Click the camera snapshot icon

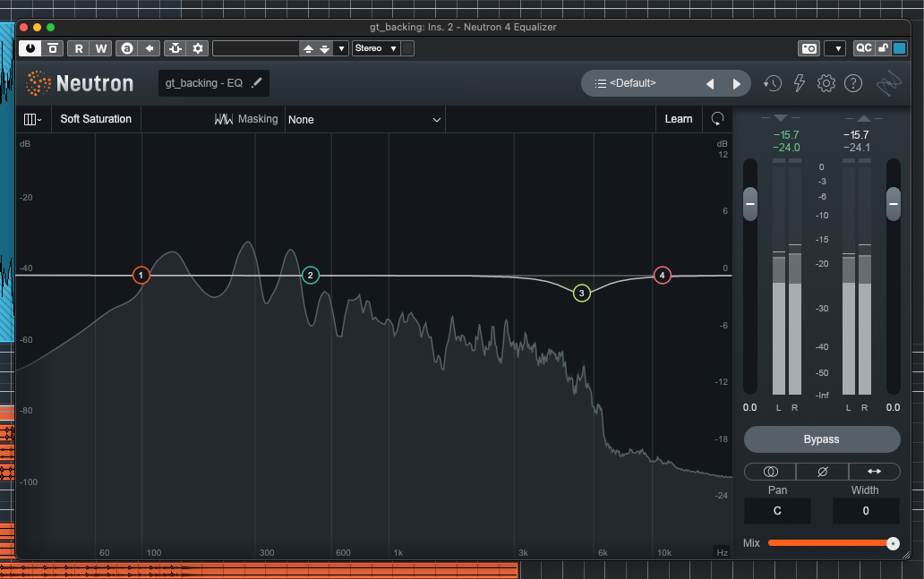tap(808, 48)
